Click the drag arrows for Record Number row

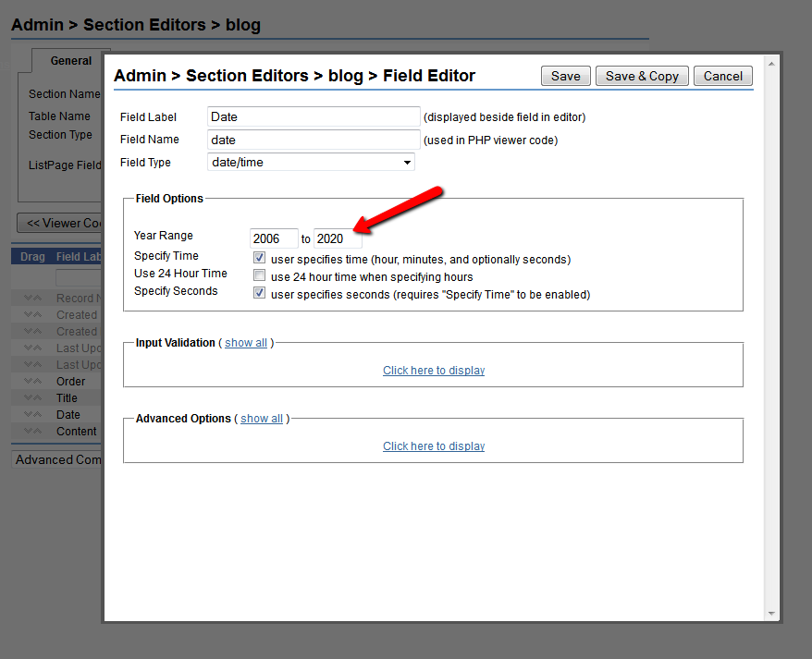[x=32, y=299]
